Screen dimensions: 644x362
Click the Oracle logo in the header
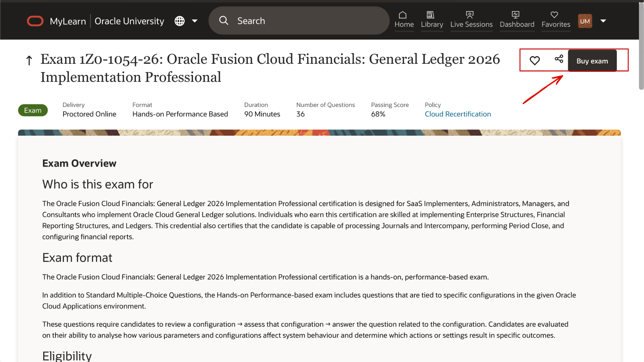(35, 21)
